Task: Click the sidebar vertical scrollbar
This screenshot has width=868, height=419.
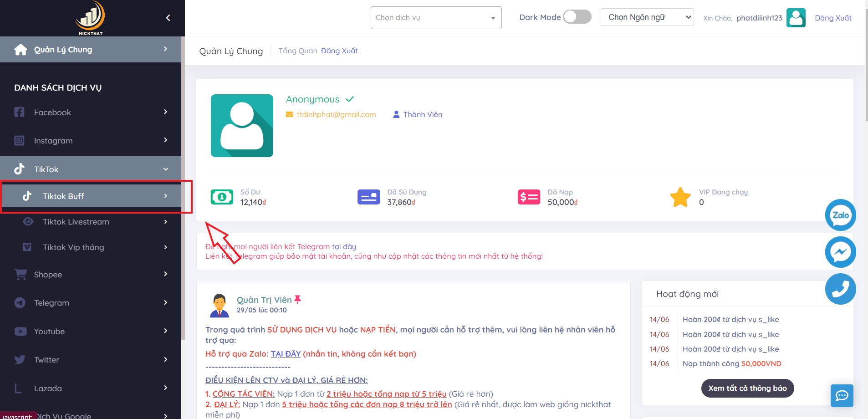Action: [183, 188]
